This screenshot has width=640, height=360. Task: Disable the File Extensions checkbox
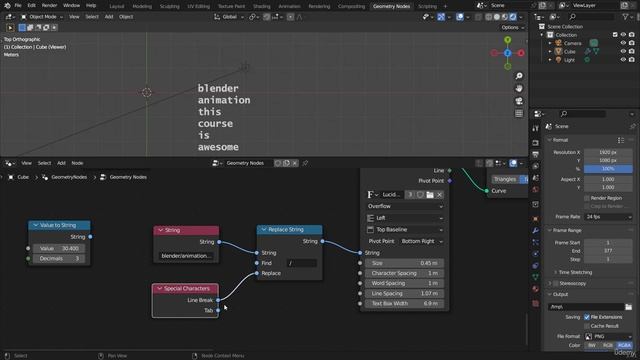click(587, 317)
